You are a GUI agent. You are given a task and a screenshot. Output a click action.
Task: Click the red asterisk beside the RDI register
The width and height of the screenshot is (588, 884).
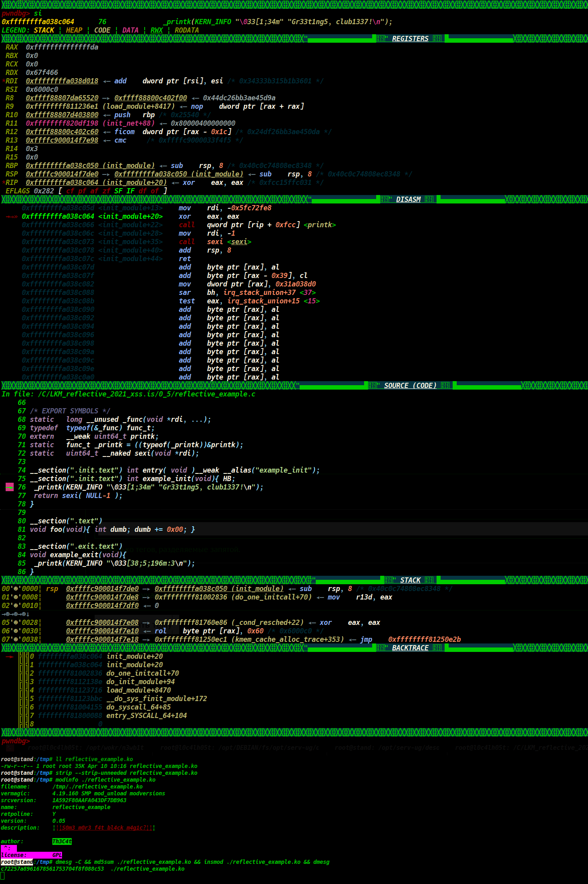[3, 81]
